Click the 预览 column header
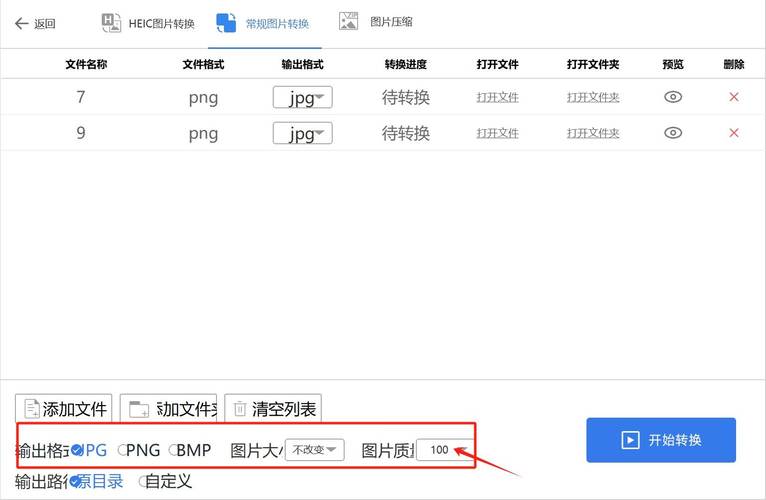Screen dimensions: 766x500 click(x=673, y=64)
